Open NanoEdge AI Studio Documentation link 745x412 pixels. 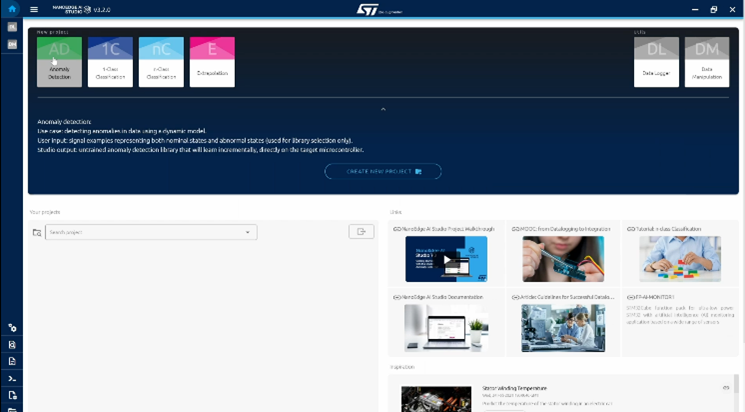[x=438, y=297]
